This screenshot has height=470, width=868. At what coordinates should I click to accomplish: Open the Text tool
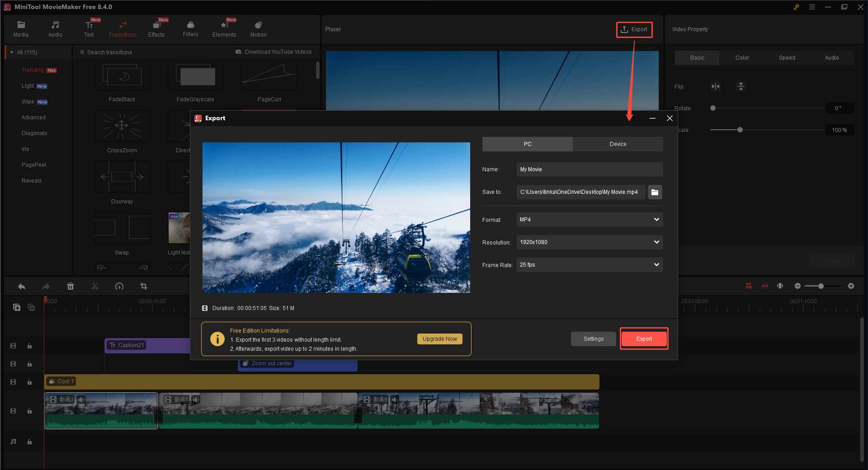point(89,28)
